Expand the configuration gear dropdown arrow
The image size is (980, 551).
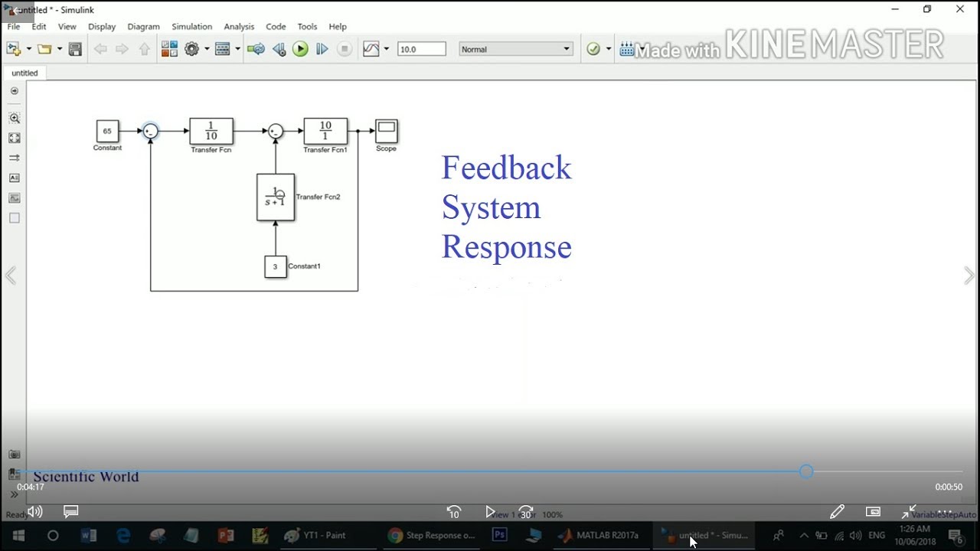click(x=207, y=49)
